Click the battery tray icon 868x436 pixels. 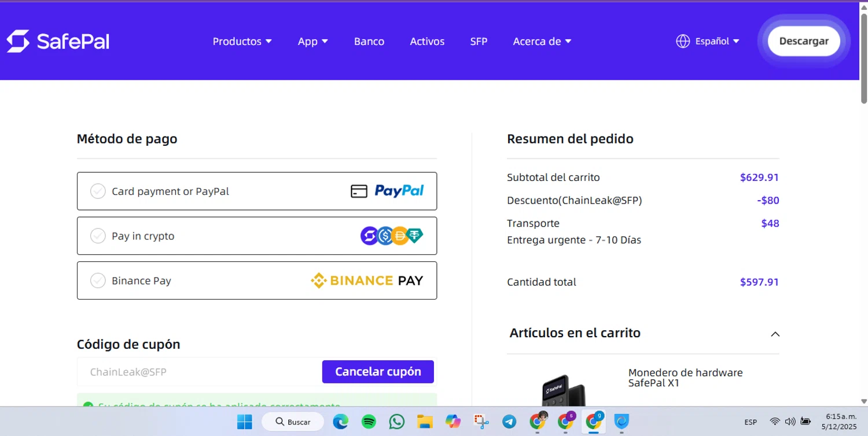click(x=805, y=422)
